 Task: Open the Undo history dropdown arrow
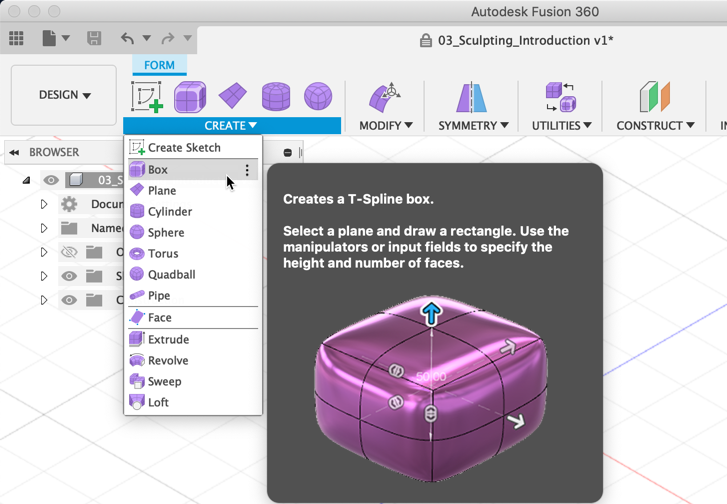click(147, 38)
